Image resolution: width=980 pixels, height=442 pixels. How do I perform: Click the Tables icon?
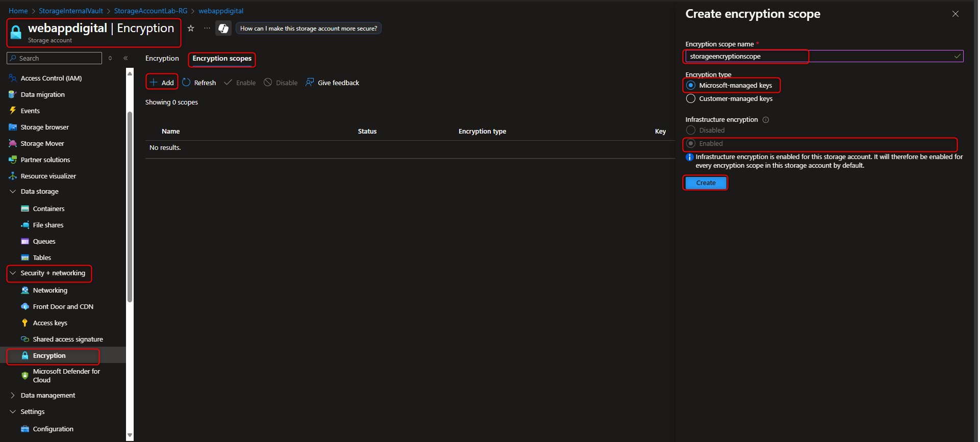pos(25,257)
